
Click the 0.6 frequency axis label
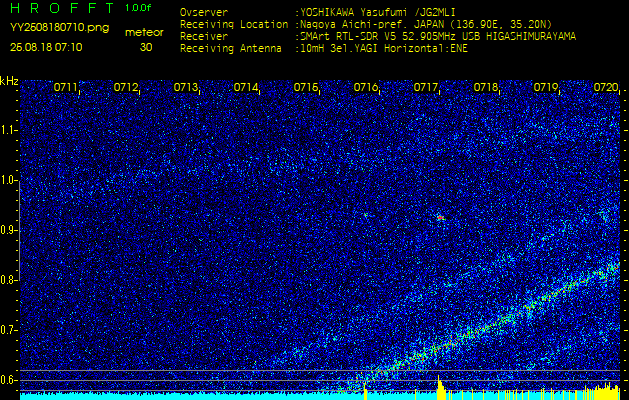[7, 380]
